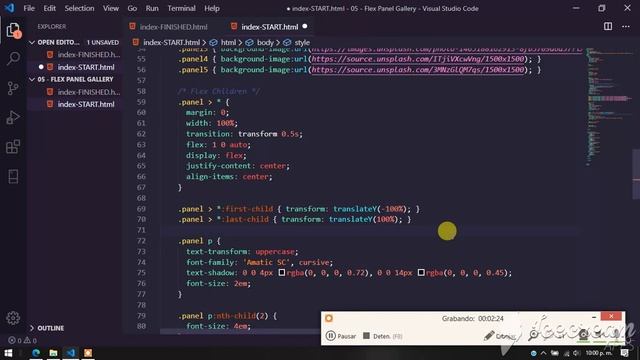
Task: Click errors and warnings status indicator
Action: (x=22, y=340)
